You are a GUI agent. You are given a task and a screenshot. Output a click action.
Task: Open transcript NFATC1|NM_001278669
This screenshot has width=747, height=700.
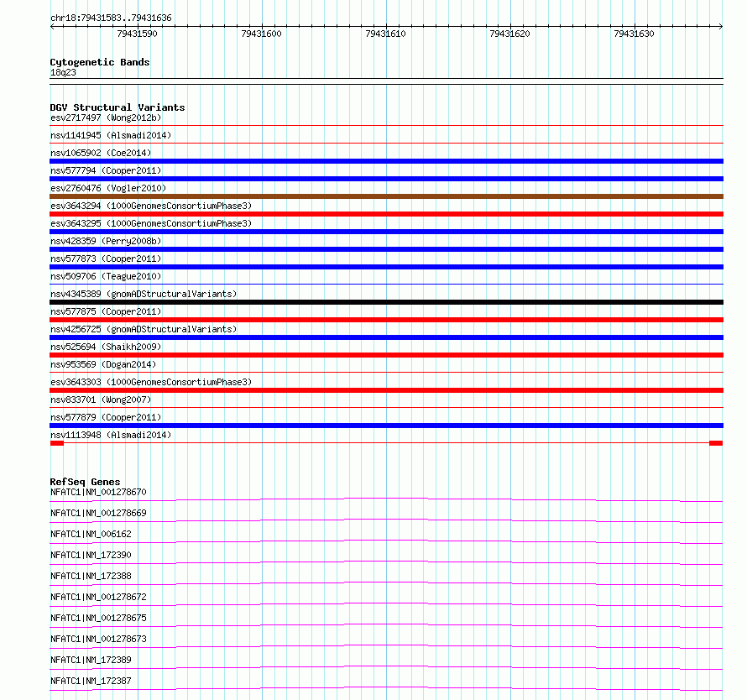click(x=98, y=513)
